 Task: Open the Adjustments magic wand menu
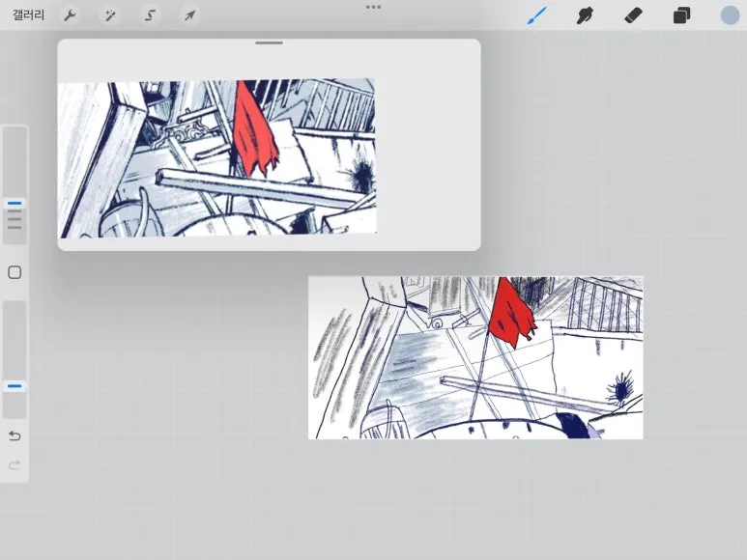point(110,15)
